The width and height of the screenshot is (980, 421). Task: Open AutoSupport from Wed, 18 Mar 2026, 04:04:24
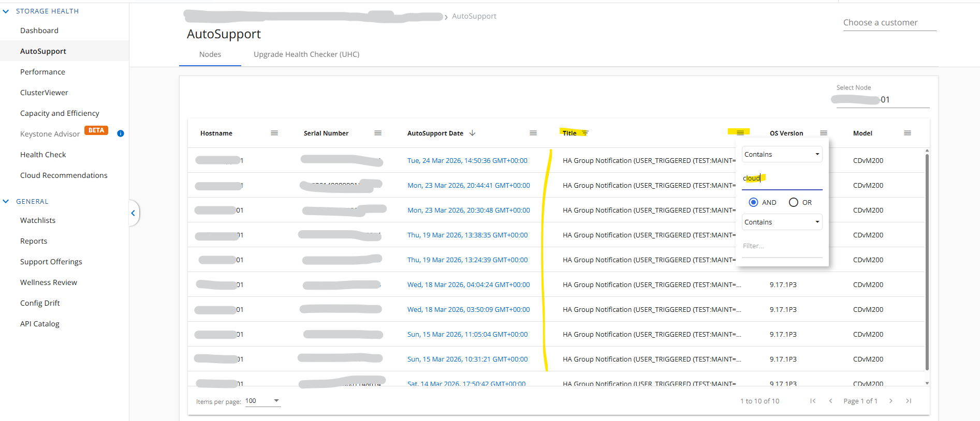(x=469, y=284)
